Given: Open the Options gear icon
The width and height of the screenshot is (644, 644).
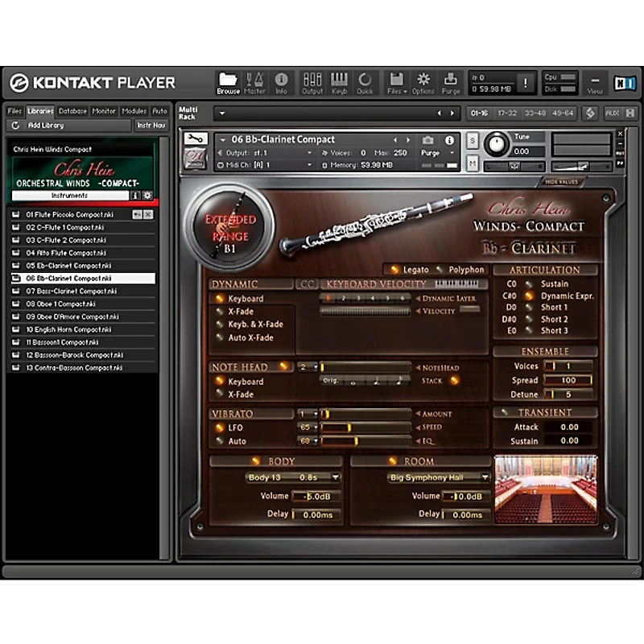Looking at the screenshot, I should tap(423, 83).
